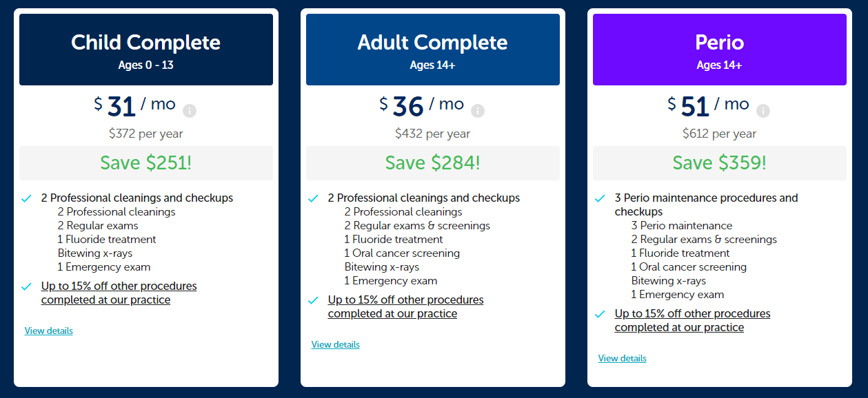Click checkmark beside Child plan 15% off
The width and height of the screenshot is (868, 398).
pos(27,286)
